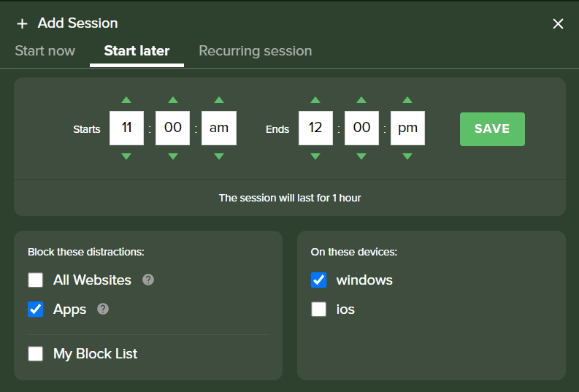The width and height of the screenshot is (579, 392).
Task: Toggle start am/pm with down arrow
Action: pyautogui.click(x=219, y=156)
